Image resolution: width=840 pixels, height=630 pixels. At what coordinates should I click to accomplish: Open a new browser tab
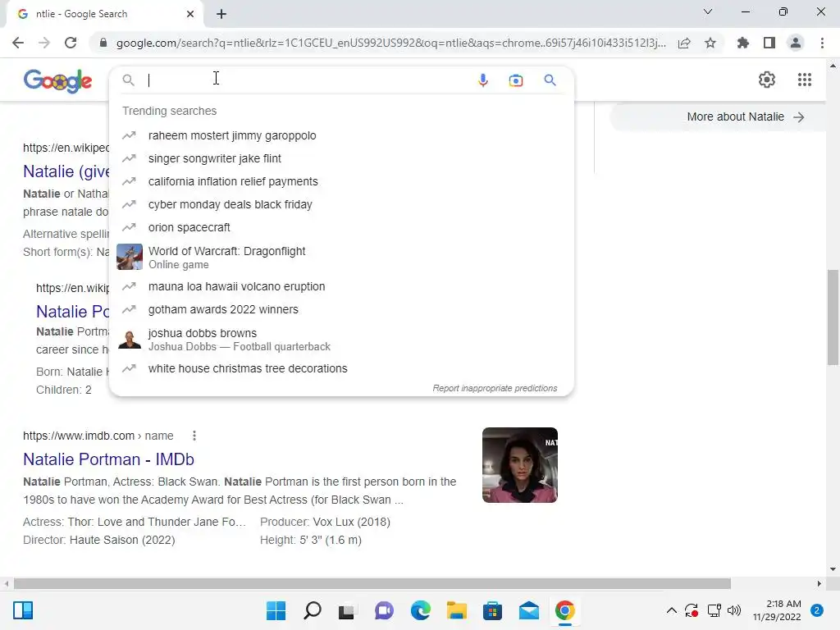[x=221, y=14]
